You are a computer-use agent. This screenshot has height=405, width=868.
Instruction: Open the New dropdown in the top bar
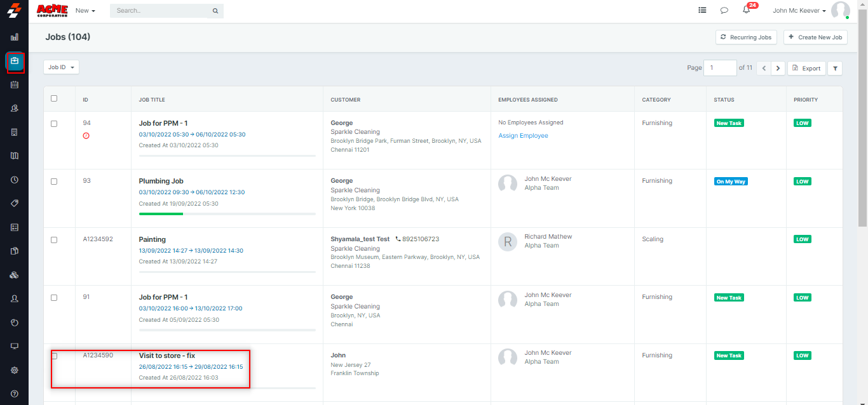click(x=85, y=11)
